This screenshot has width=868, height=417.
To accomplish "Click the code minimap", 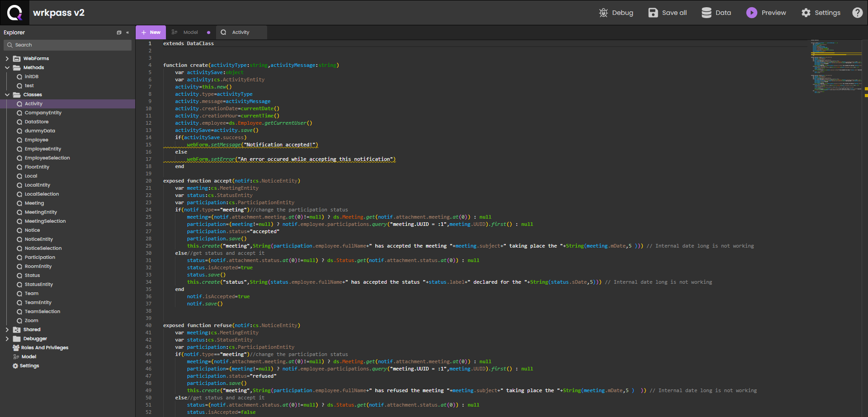I will [836, 66].
